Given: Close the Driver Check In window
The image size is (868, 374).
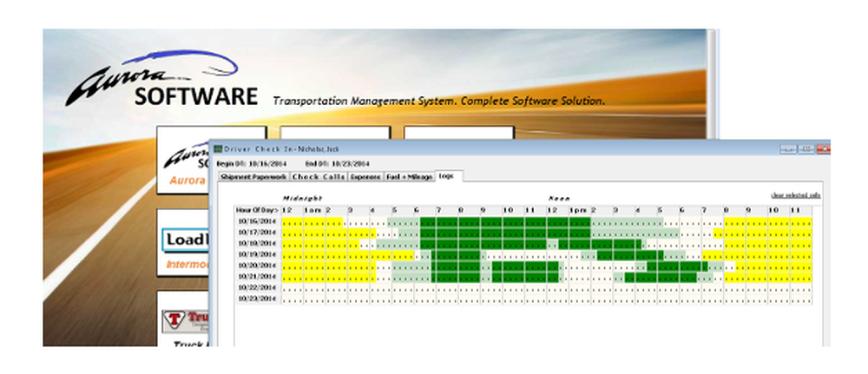Looking at the screenshot, I should click(x=823, y=149).
